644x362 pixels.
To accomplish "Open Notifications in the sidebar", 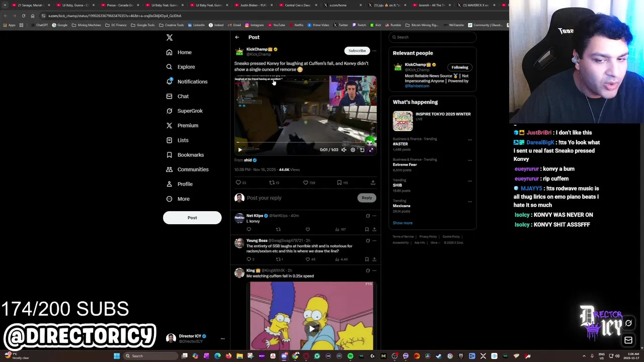I will 186,81.
